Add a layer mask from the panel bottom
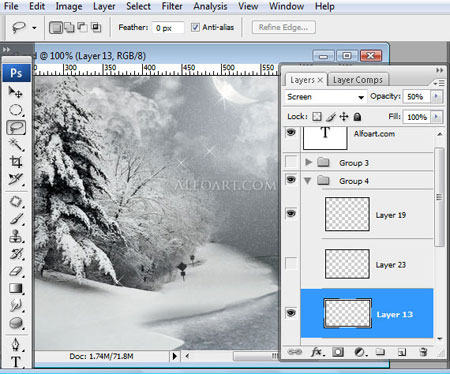Image resolution: width=450 pixels, height=374 pixels. coord(338,352)
